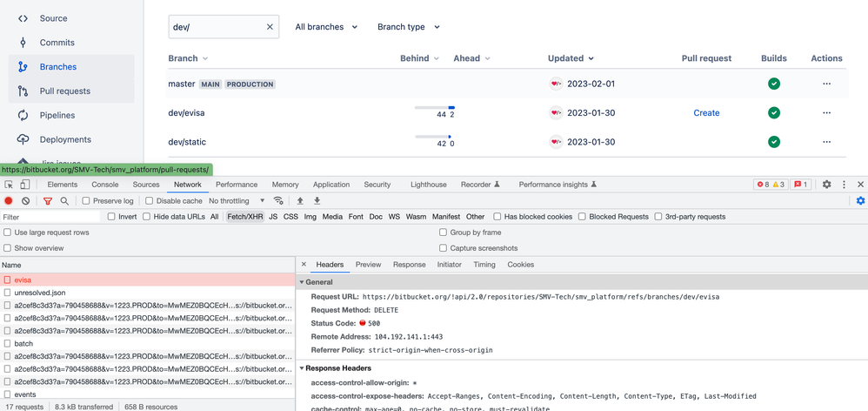868x411 pixels.
Task: Open the dev/static branch link
Action: tap(187, 142)
